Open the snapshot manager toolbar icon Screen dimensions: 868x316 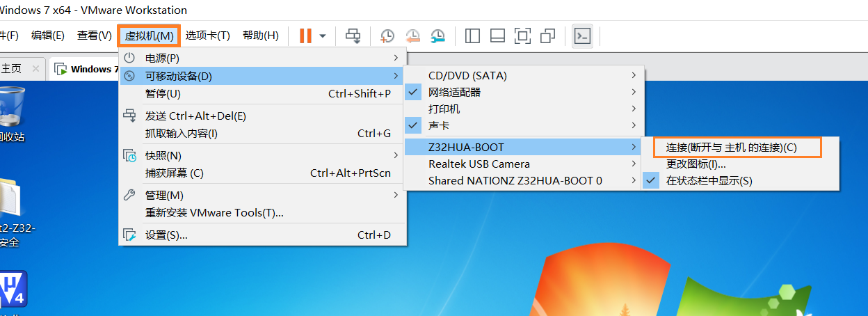click(x=437, y=35)
